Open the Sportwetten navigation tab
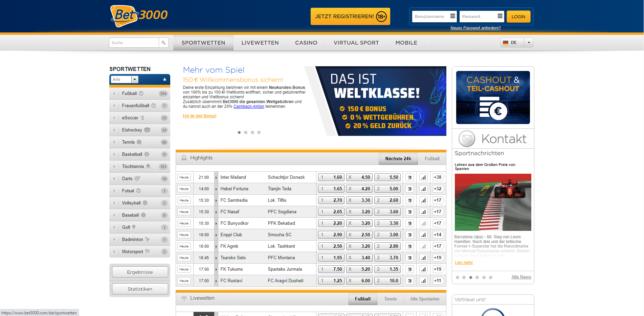This screenshot has height=316, width=644. pos(203,43)
